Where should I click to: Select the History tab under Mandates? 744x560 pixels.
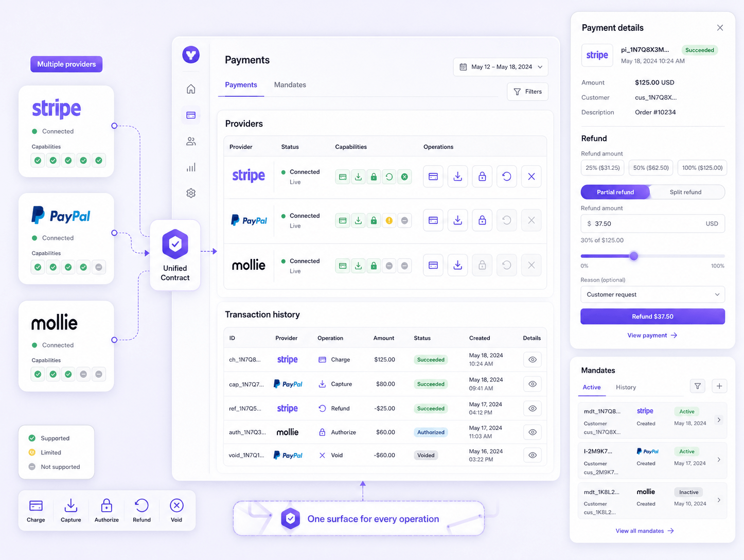(626, 387)
